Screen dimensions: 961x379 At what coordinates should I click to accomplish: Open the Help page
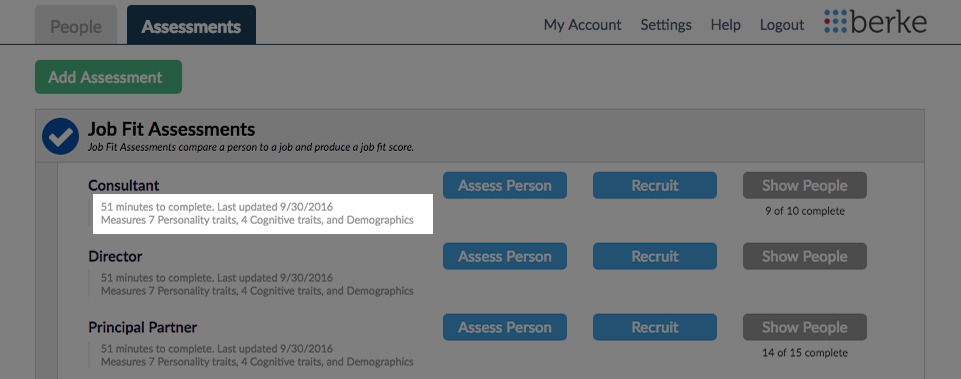point(726,25)
